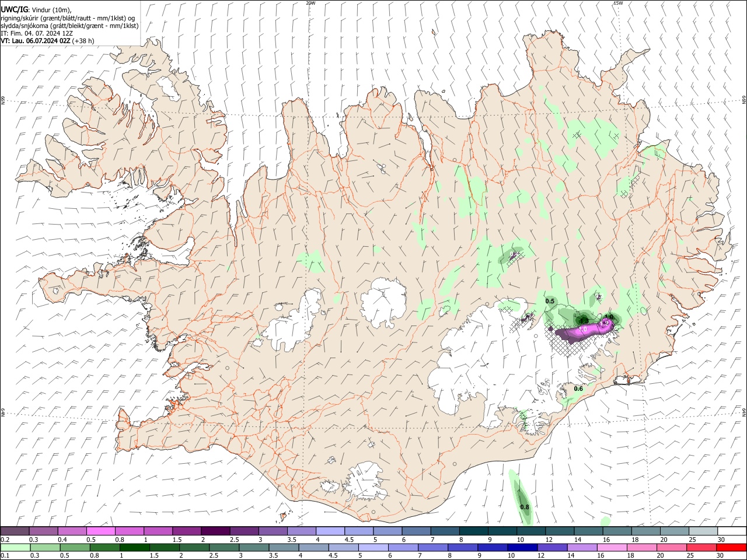Screen dimensions: 747x560
Task: Click the UWC/IG title text
Action: pyautogui.click(x=14, y=10)
